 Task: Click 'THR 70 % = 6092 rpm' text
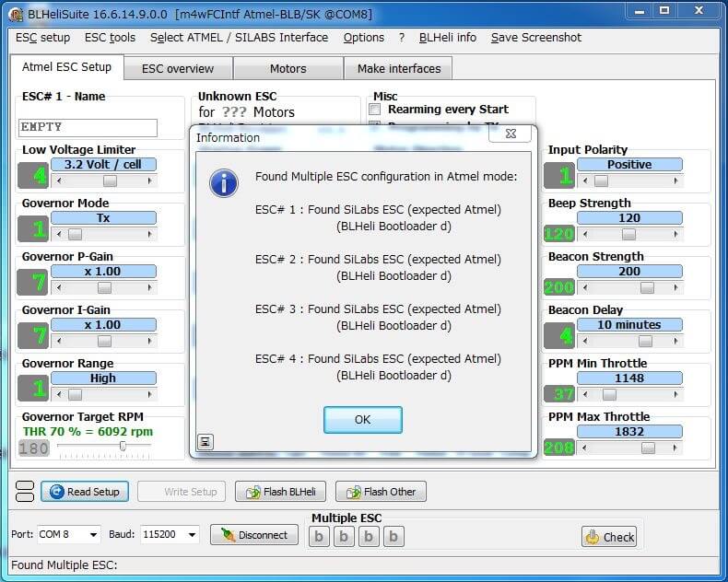coord(88,432)
